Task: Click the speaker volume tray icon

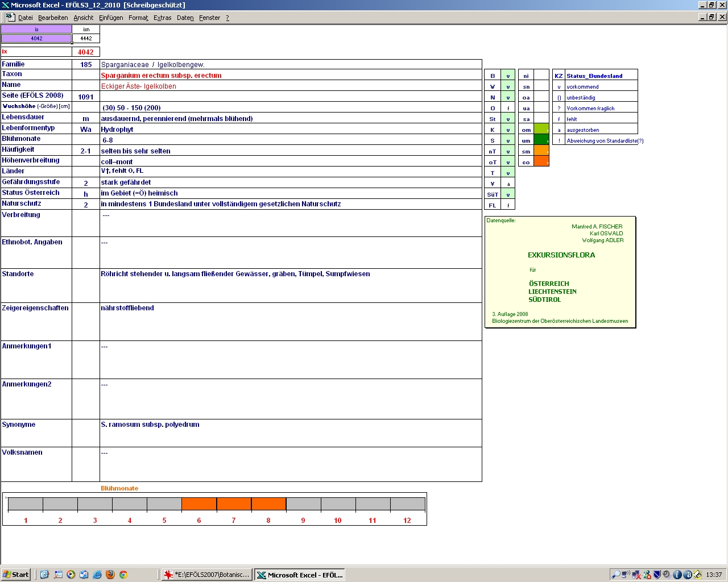Action: coord(667,575)
